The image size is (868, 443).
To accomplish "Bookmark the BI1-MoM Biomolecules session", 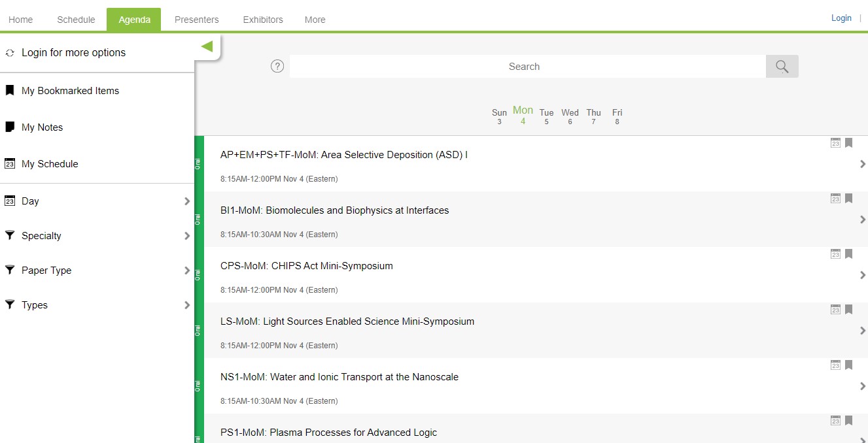I will click(x=848, y=199).
